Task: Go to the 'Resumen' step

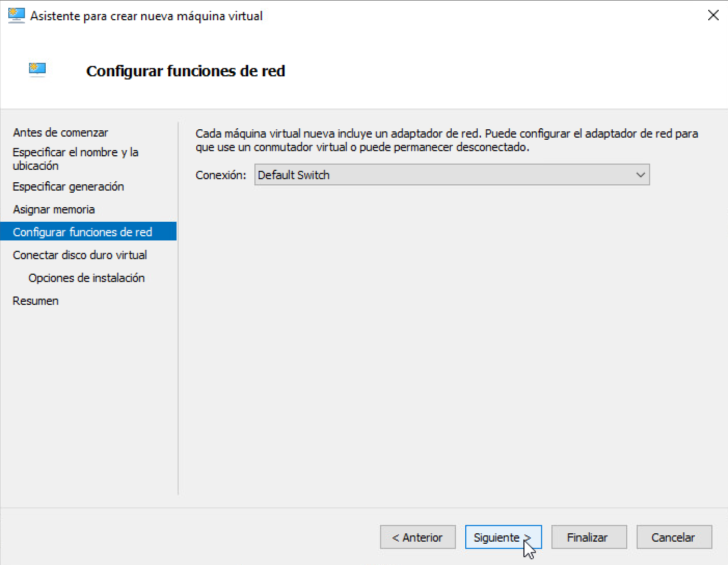Action: tap(35, 301)
